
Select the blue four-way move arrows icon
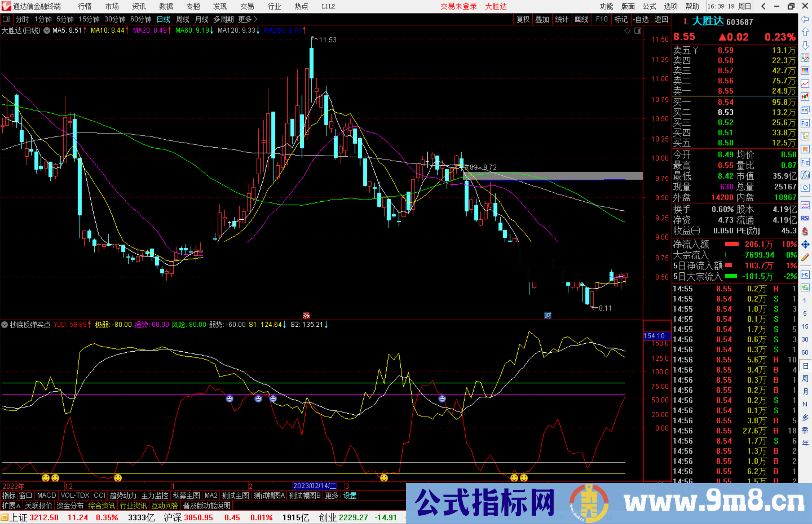pyautogui.click(x=805, y=245)
